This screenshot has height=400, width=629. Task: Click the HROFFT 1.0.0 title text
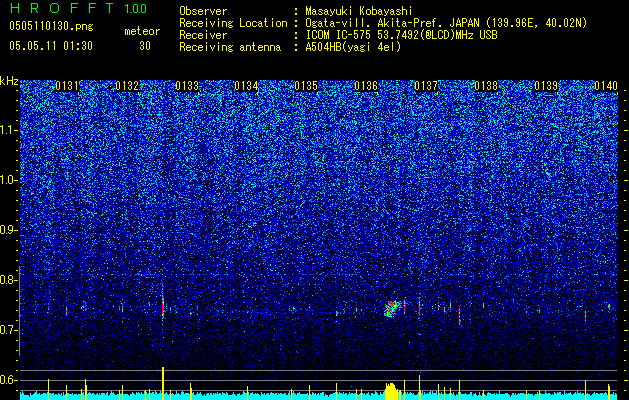(x=78, y=8)
